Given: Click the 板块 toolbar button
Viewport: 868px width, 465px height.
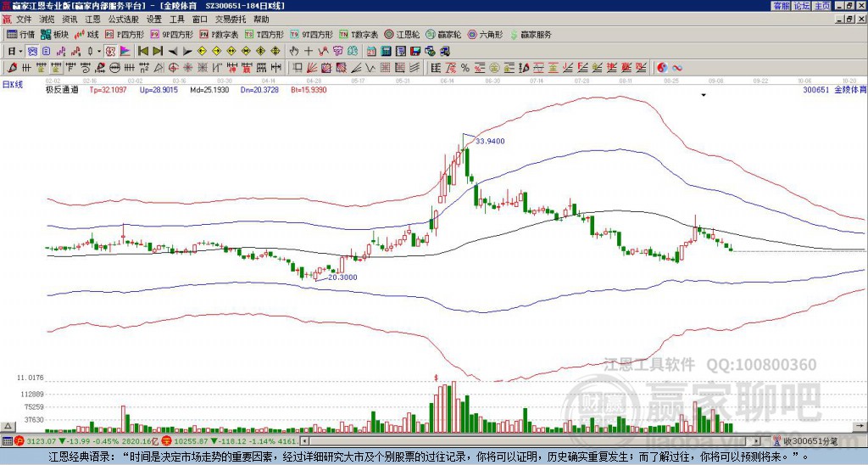Looking at the screenshot, I should [x=54, y=34].
